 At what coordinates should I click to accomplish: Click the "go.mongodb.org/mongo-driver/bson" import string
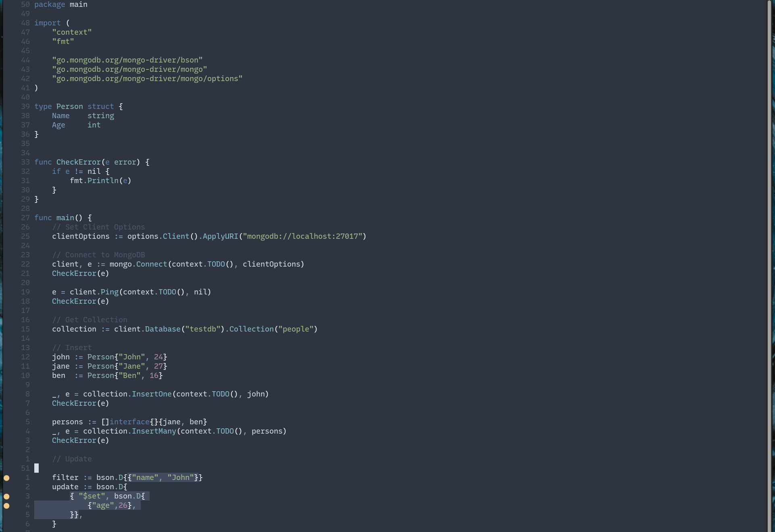127,60
